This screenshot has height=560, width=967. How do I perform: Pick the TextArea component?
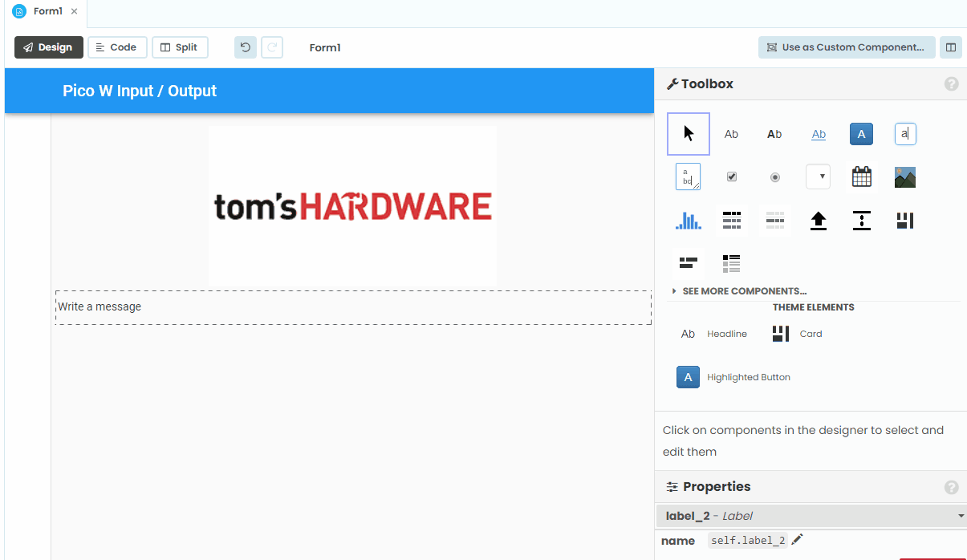(x=688, y=177)
